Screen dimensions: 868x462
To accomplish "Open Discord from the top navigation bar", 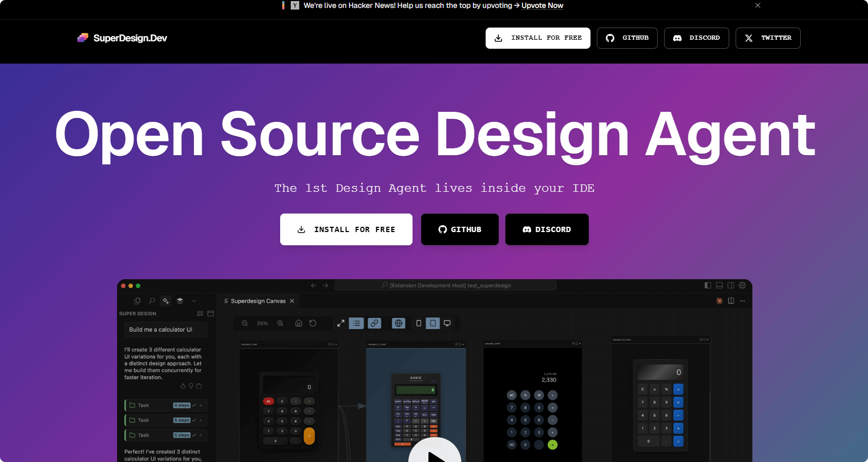I will tap(696, 38).
